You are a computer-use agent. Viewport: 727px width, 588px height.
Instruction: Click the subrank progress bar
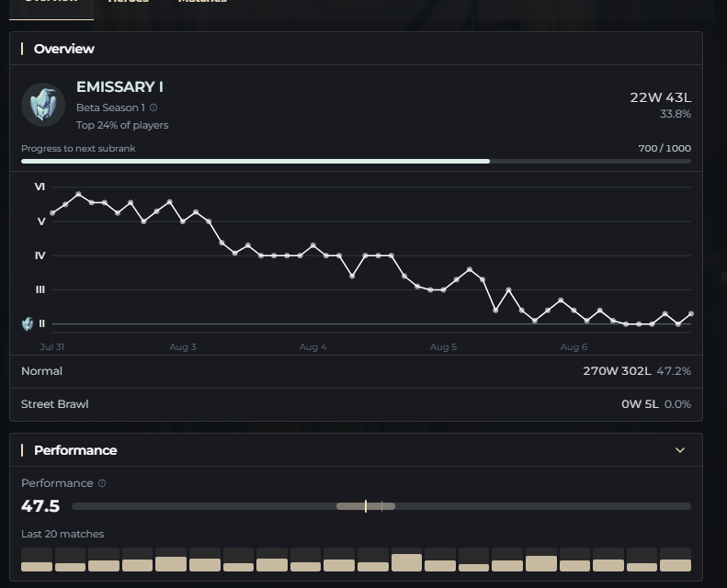click(x=356, y=162)
